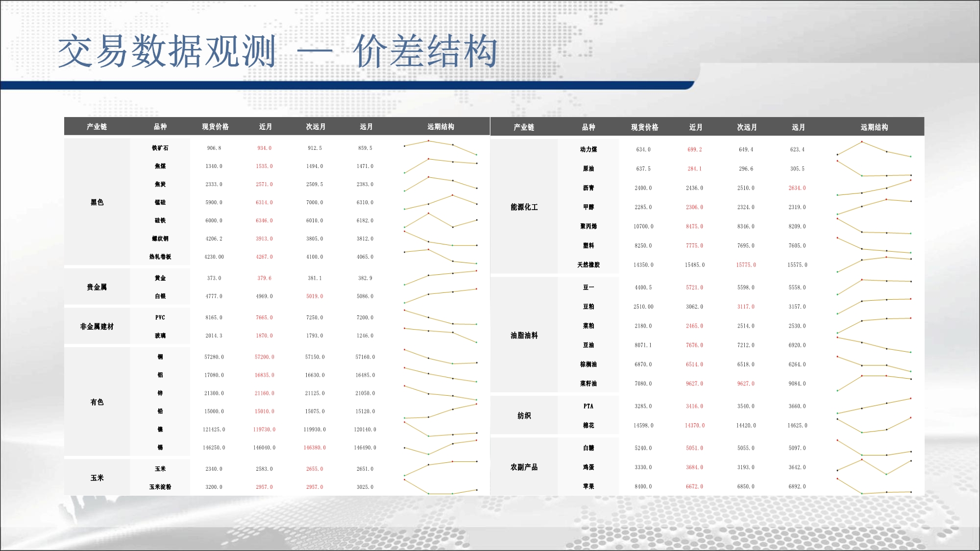Select the 天然橡胶 product label
Screen dimensions: 980x551
tap(588, 264)
